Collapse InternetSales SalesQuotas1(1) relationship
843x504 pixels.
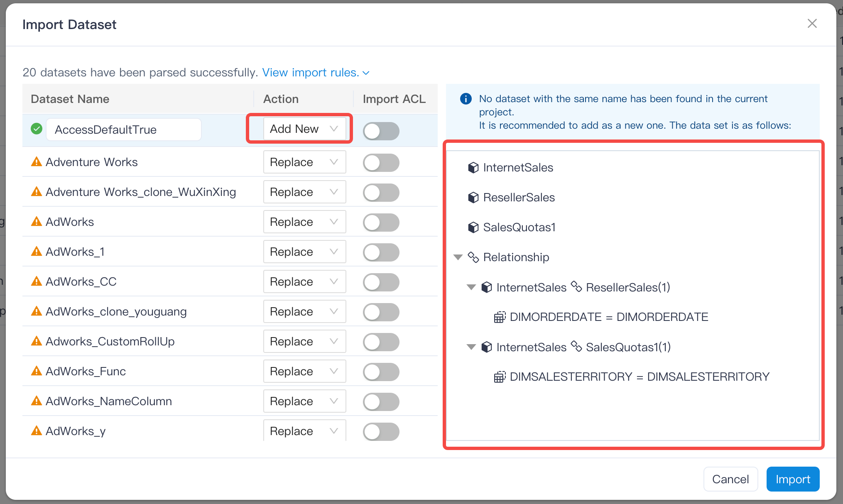[471, 347]
